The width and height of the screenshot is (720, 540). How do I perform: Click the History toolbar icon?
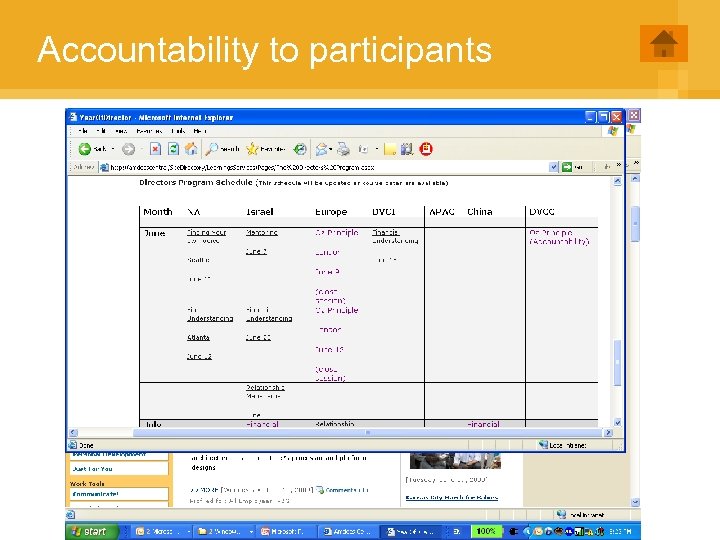point(300,149)
